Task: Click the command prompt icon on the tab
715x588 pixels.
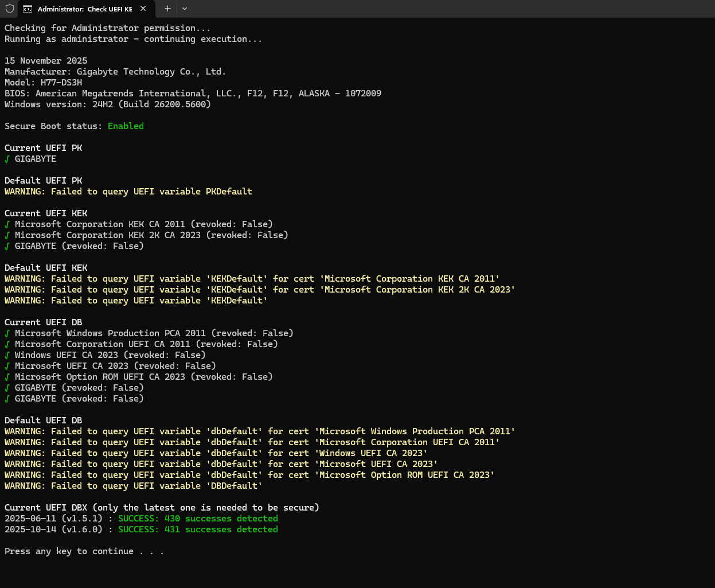Action: [28, 9]
